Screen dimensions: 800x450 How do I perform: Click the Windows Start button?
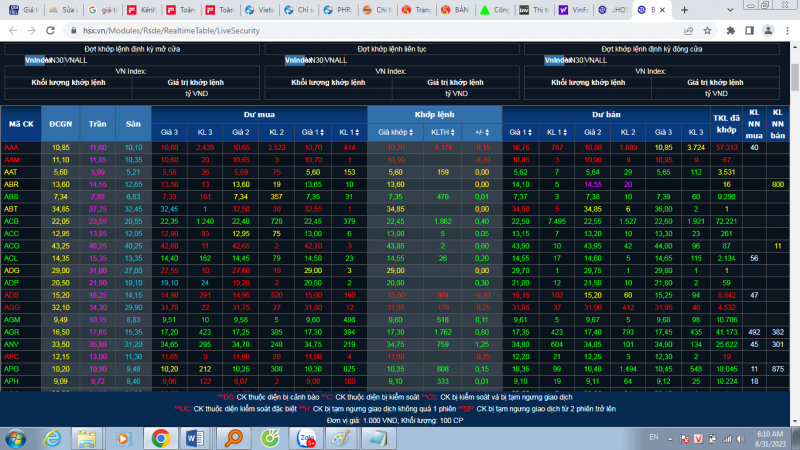(15, 438)
